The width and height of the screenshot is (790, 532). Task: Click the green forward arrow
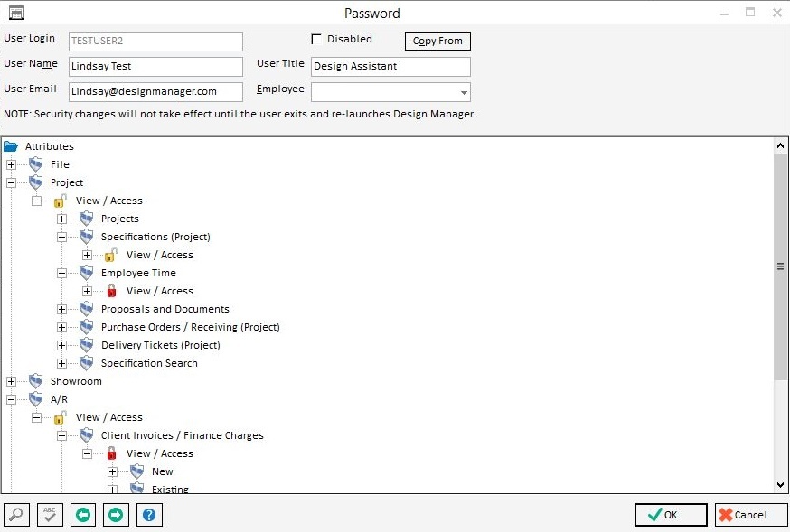116,514
